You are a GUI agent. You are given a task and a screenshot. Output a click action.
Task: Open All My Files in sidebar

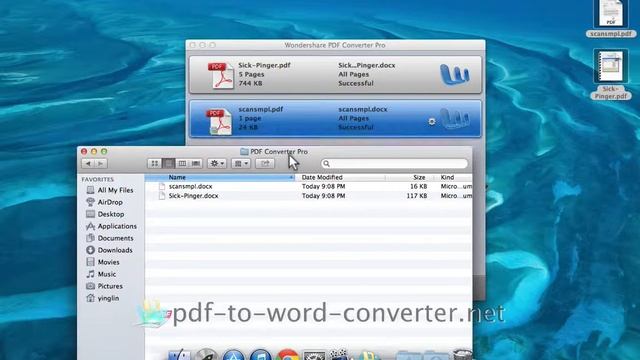[x=110, y=190]
